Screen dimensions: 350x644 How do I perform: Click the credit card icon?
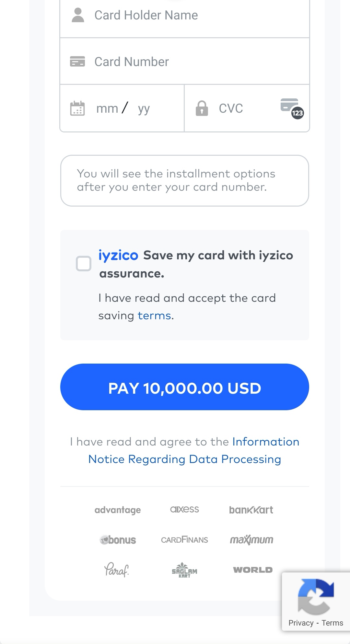pos(77,62)
